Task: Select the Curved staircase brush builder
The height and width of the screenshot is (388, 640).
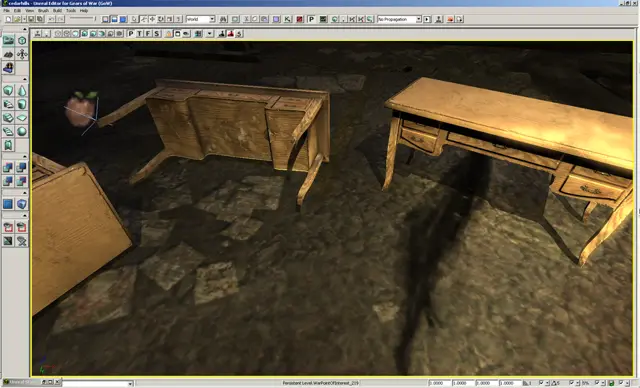Action: [8, 104]
